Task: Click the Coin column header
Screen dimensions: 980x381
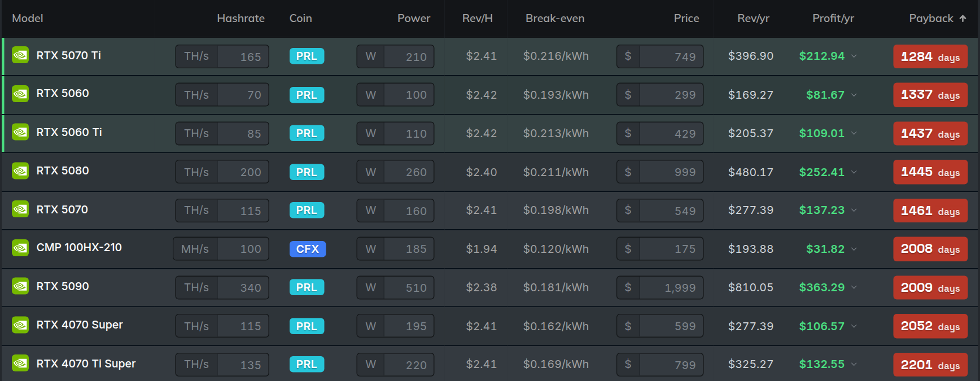Action: tap(301, 19)
